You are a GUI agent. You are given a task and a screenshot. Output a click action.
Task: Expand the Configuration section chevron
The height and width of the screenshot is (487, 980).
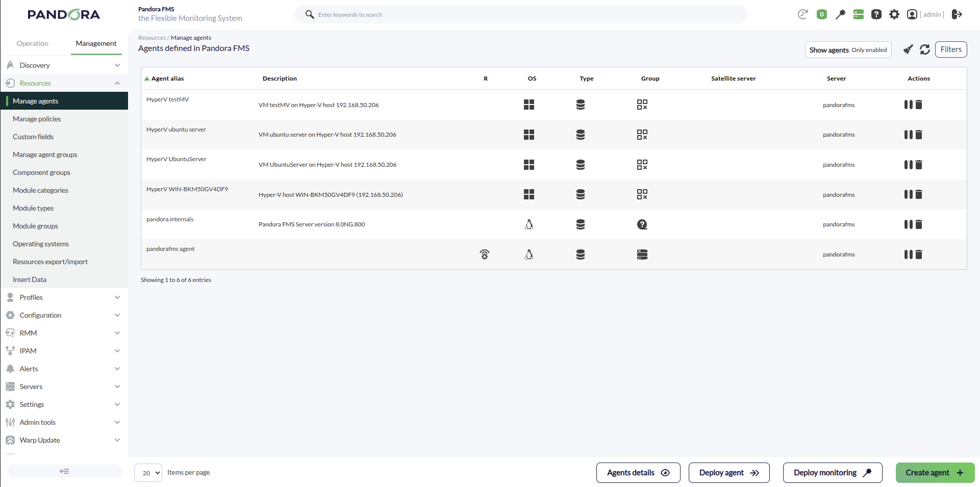point(117,315)
